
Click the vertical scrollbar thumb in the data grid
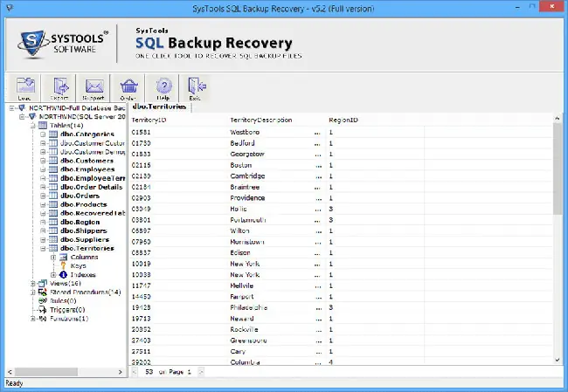coord(558,168)
